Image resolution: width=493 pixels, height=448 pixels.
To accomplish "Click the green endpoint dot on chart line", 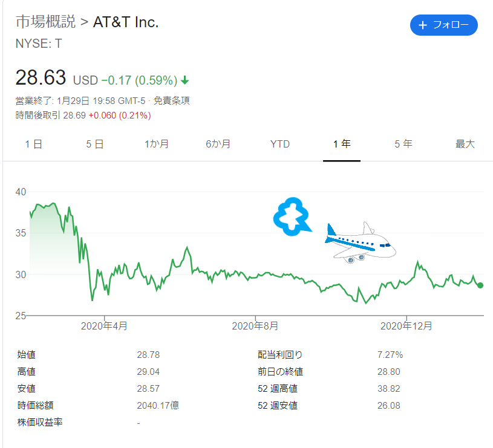I will point(480,285).
